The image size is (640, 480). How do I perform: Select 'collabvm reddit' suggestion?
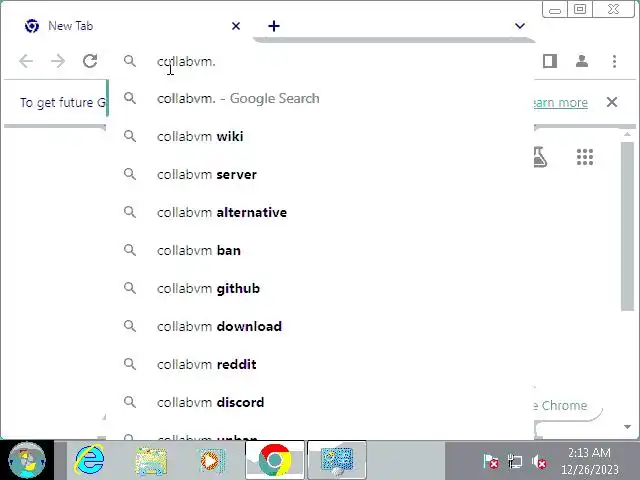click(320, 364)
